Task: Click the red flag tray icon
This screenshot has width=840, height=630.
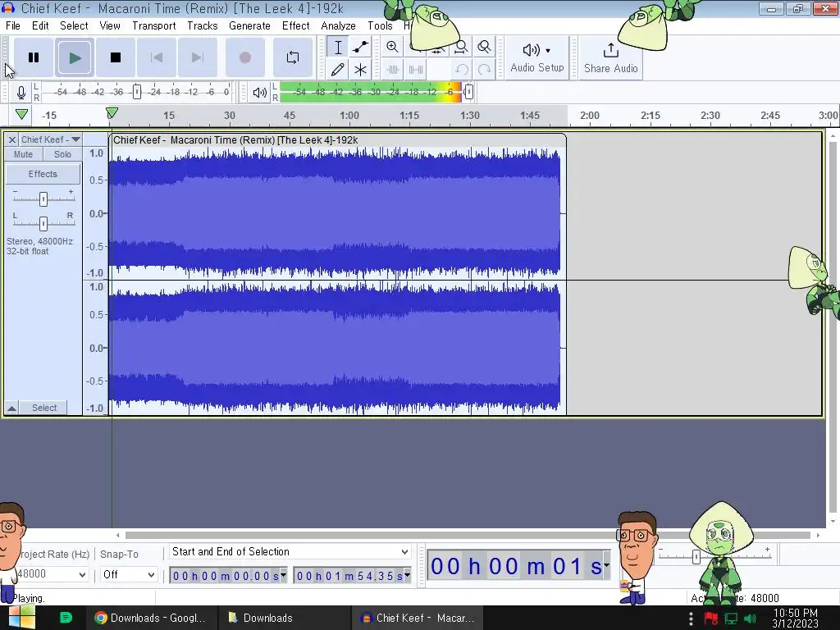Action: point(711,619)
